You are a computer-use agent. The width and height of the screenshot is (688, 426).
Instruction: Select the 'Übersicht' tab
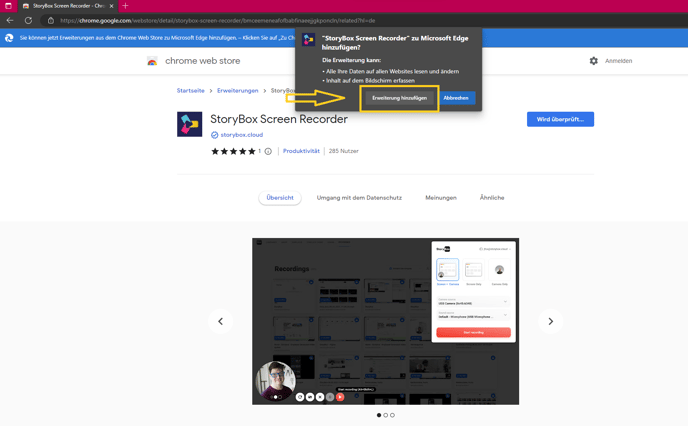tap(280, 198)
